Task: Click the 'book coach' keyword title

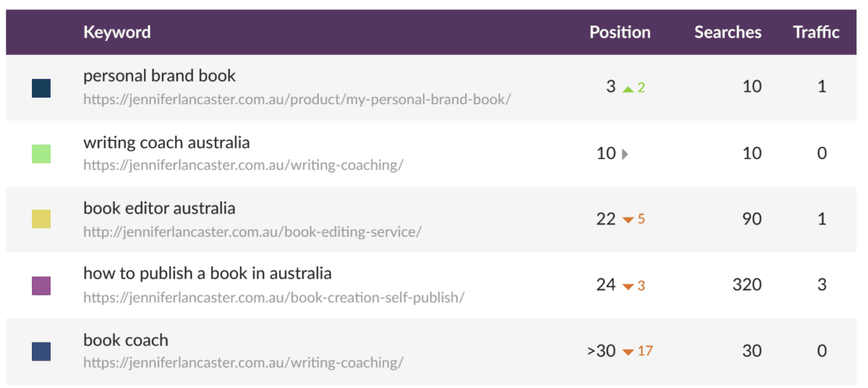Action: click(125, 339)
